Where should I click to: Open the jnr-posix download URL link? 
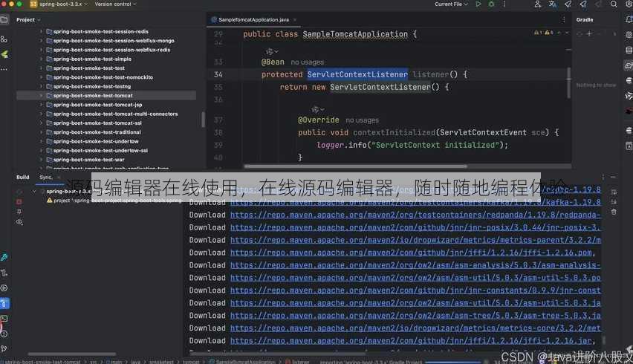tap(415, 227)
